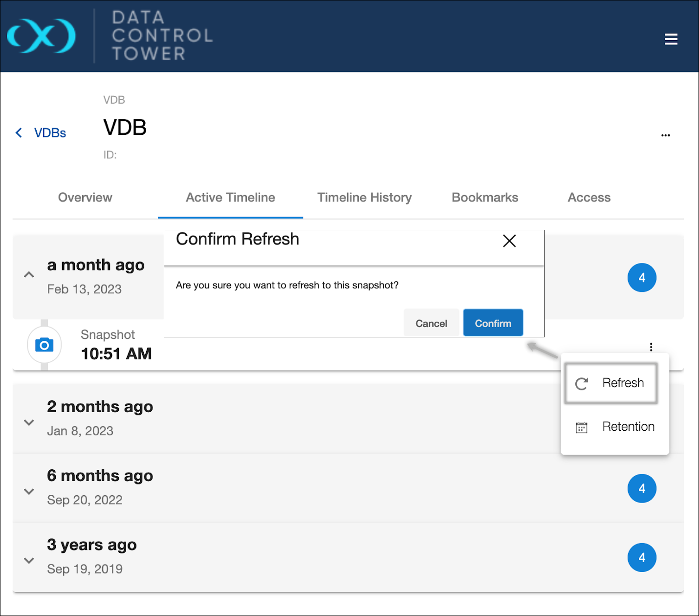Screen dimensions: 699x616
Task: Click the Retention calendar icon
Action: [x=582, y=427]
